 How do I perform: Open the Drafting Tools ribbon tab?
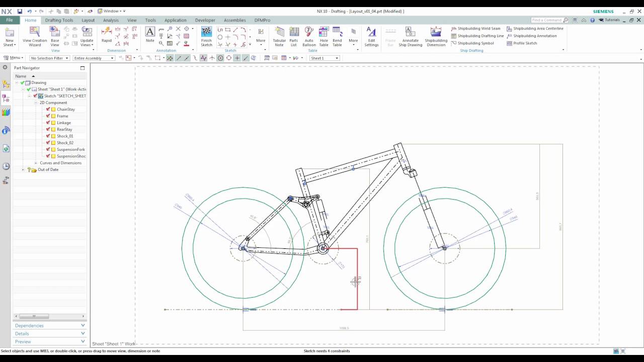point(59,20)
